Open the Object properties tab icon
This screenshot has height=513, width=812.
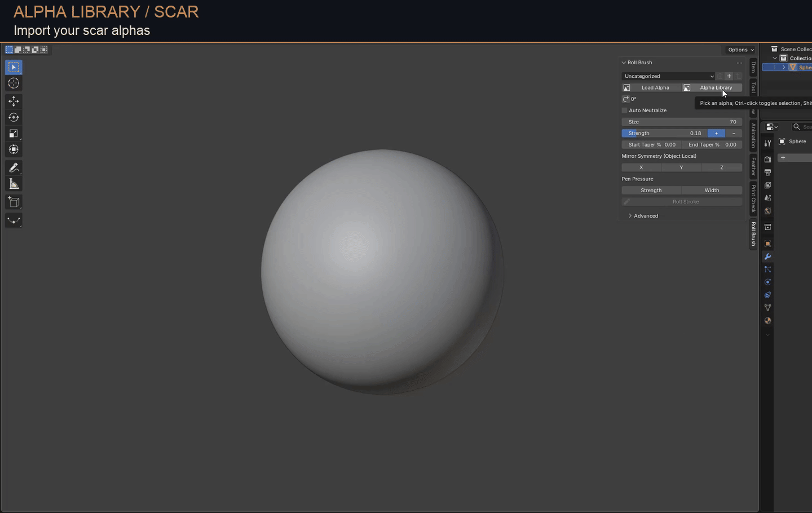coord(767,244)
